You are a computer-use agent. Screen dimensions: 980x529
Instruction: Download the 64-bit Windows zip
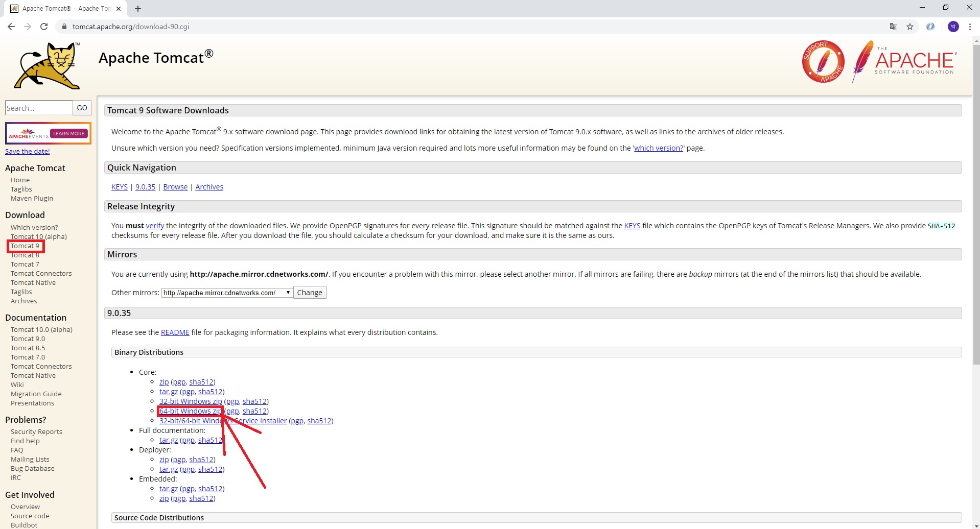point(191,411)
